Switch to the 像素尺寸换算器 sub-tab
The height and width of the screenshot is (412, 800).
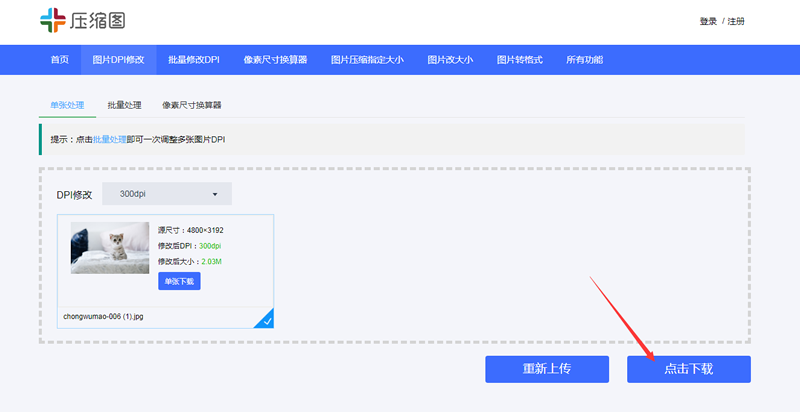click(x=192, y=106)
